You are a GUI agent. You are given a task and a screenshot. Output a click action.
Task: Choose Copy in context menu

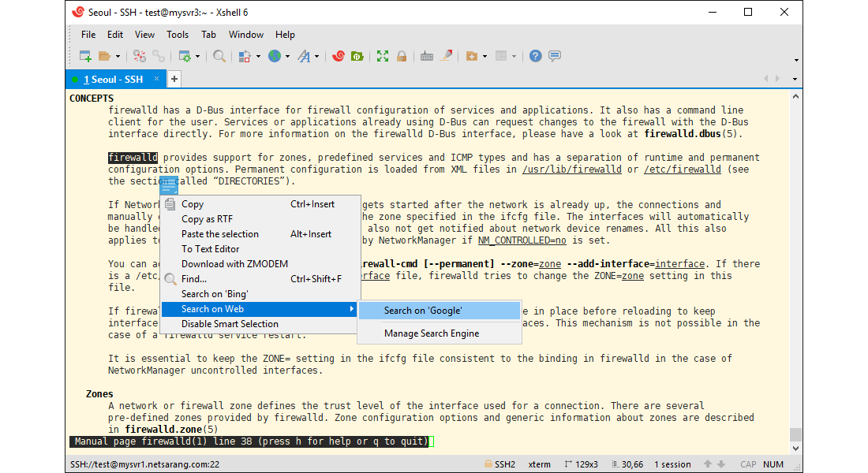pyautogui.click(x=260, y=204)
